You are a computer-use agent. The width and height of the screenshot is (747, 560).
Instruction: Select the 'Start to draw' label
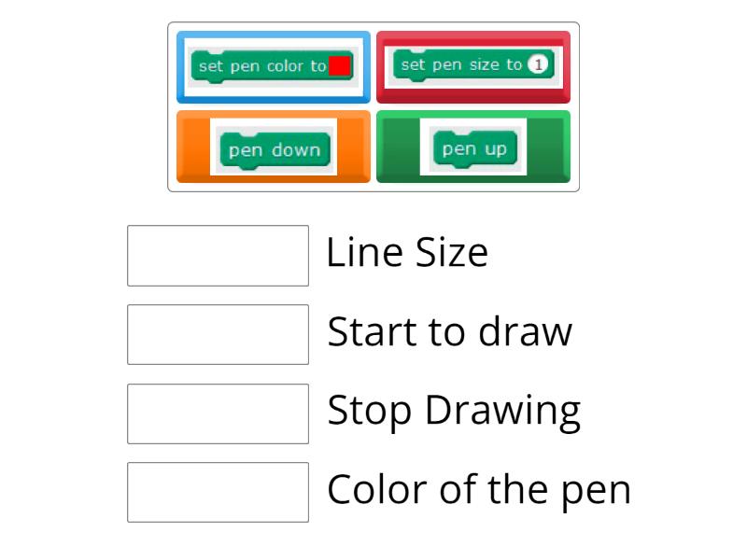point(451,331)
